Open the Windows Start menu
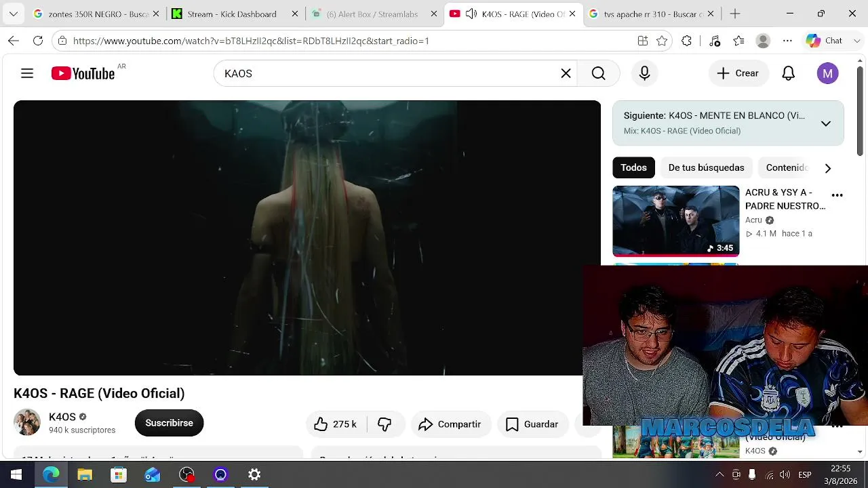This screenshot has width=868, height=488. tap(16, 474)
